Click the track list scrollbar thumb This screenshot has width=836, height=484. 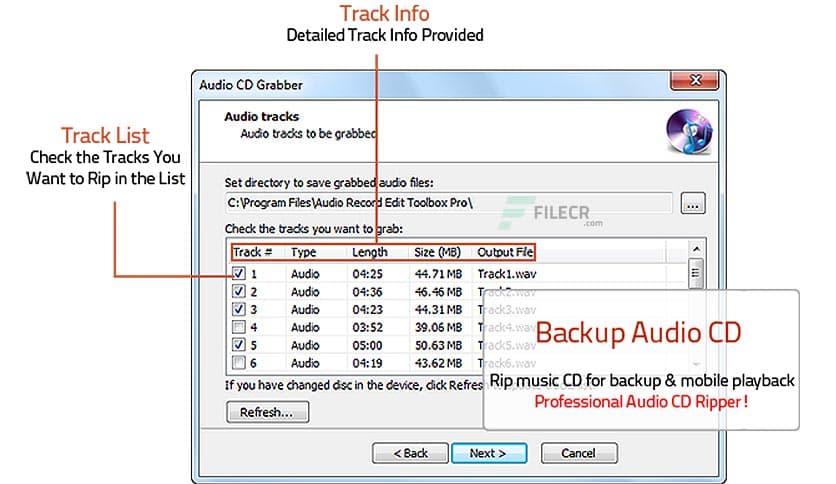pyautogui.click(x=696, y=272)
